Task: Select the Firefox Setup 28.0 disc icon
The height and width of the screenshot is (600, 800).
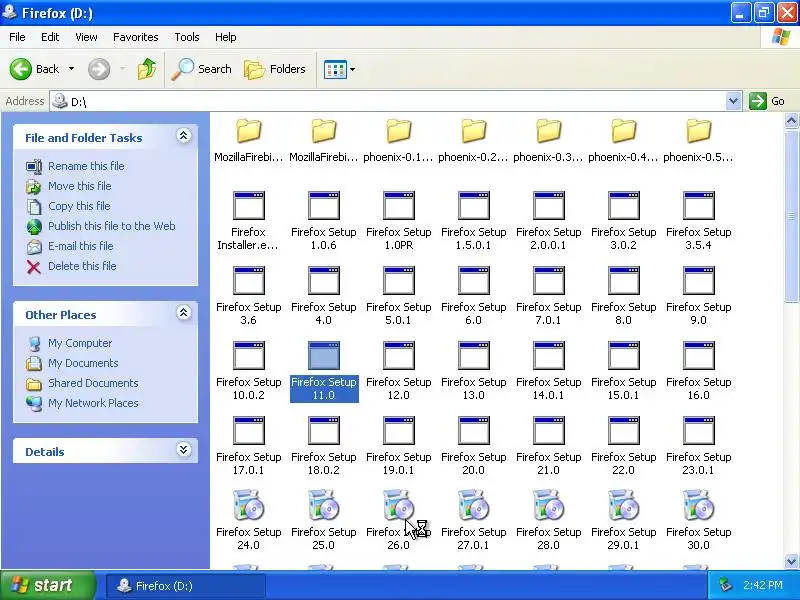Action: (x=548, y=505)
